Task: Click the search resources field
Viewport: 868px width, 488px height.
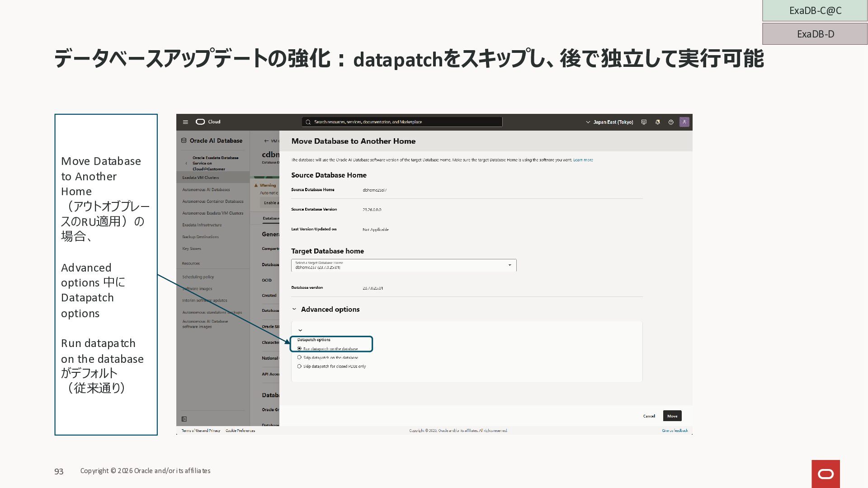Action: click(402, 122)
